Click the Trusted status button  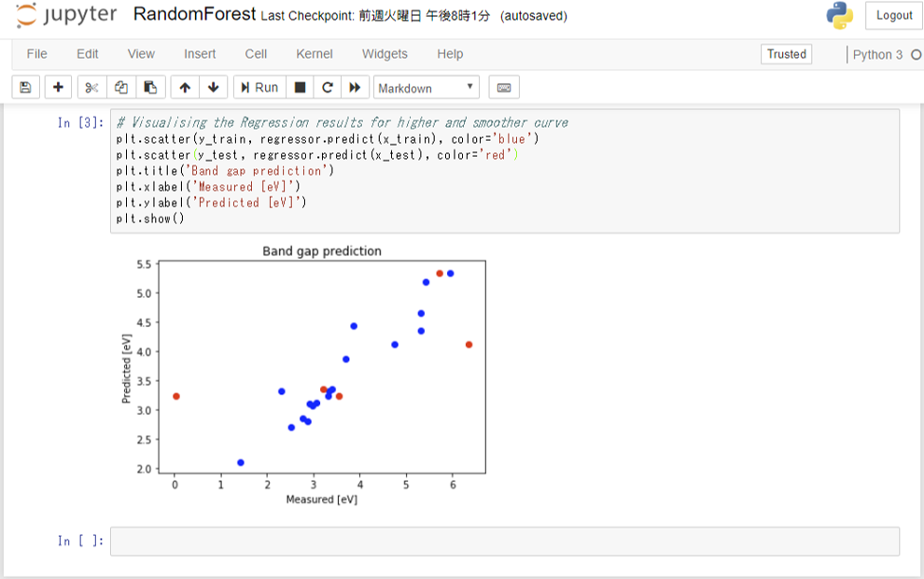(x=786, y=54)
